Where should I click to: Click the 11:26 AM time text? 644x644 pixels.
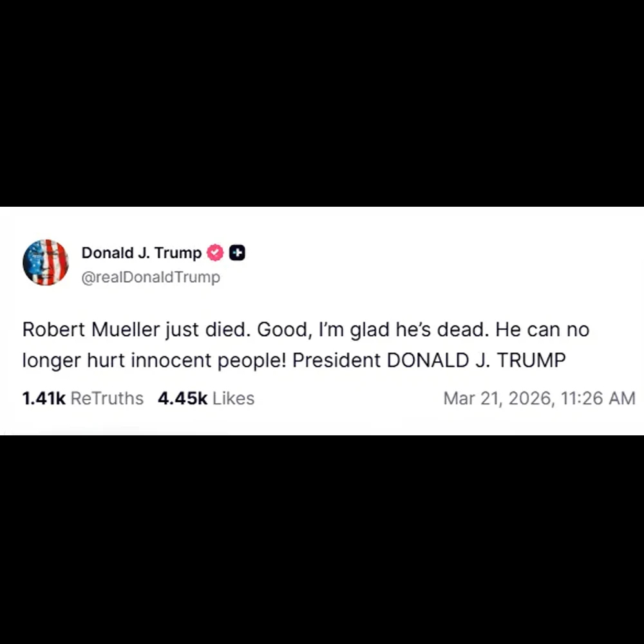tap(598, 399)
